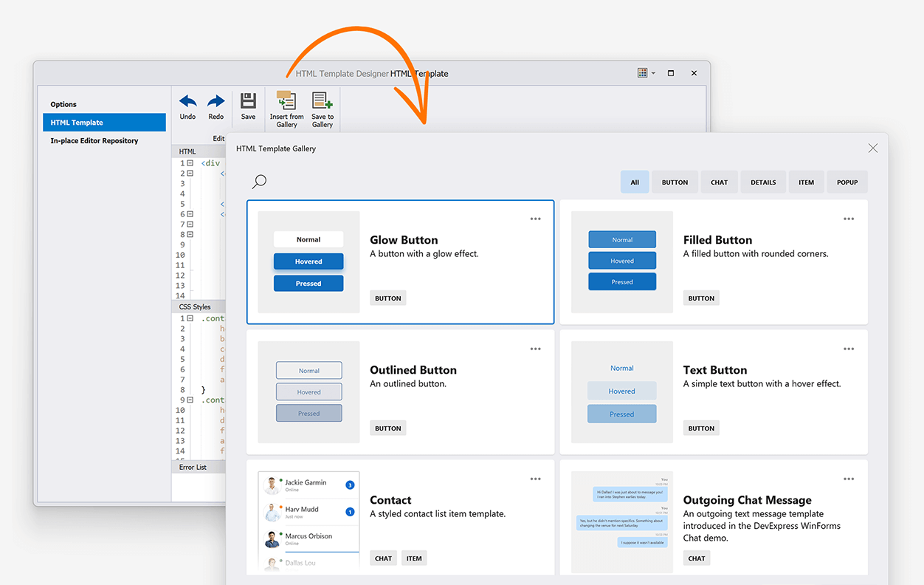
Task: Click the CHAT tag on the Contact card
Action: [x=383, y=558]
